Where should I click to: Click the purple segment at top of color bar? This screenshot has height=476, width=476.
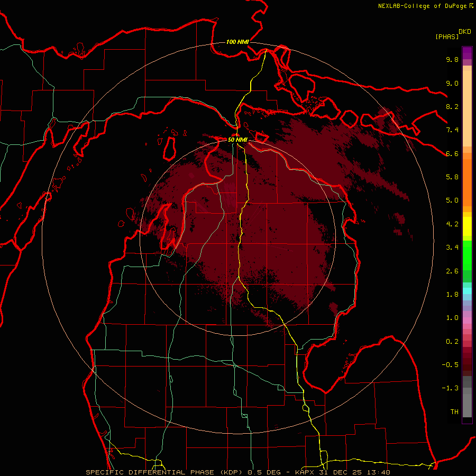467,53
